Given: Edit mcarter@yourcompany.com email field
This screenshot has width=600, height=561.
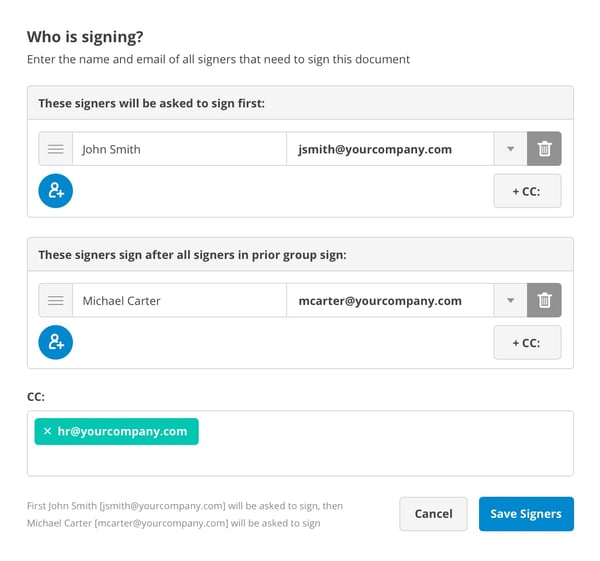Looking at the screenshot, I should click(390, 300).
